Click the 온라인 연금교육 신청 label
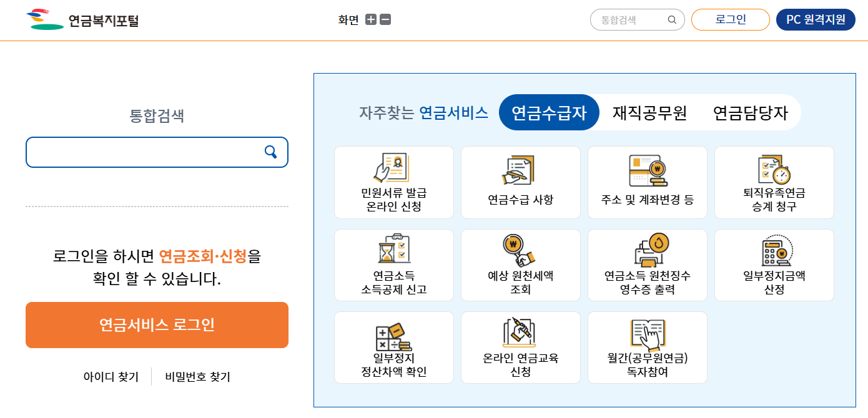Image resolution: width=868 pixels, height=418 pixels. (x=521, y=365)
